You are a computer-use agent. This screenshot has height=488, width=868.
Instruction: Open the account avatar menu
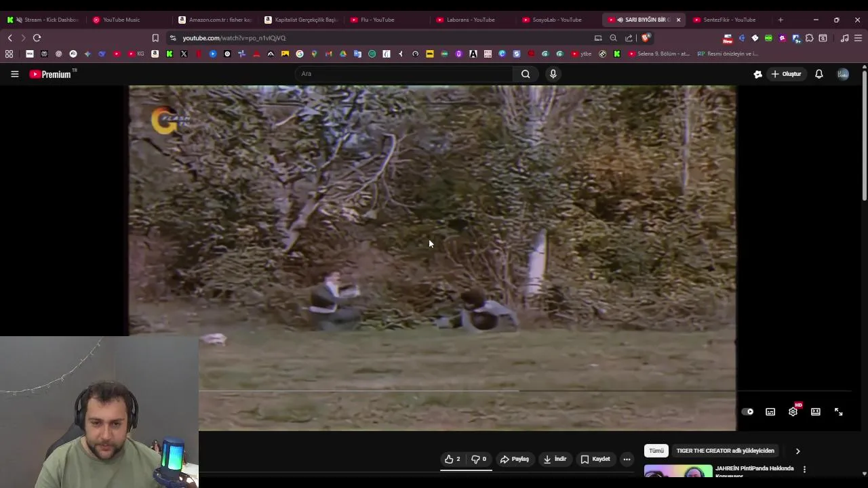[x=843, y=74]
